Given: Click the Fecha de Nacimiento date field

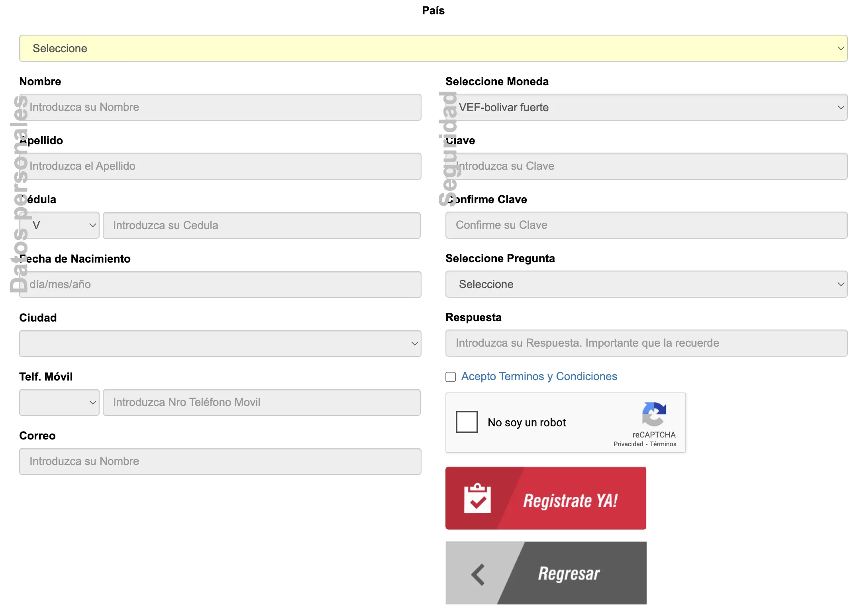Looking at the screenshot, I should [220, 284].
